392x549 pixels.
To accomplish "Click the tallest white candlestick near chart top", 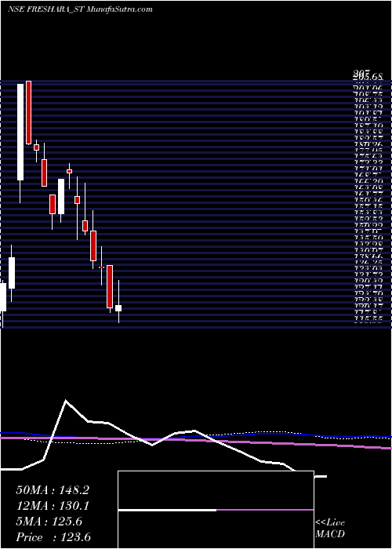I will click(x=20, y=132).
